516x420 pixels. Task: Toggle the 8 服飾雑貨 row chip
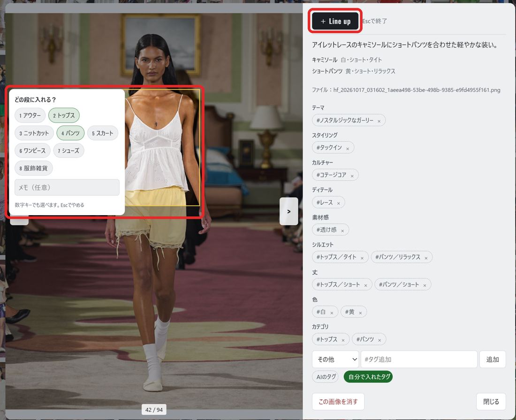(x=34, y=168)
